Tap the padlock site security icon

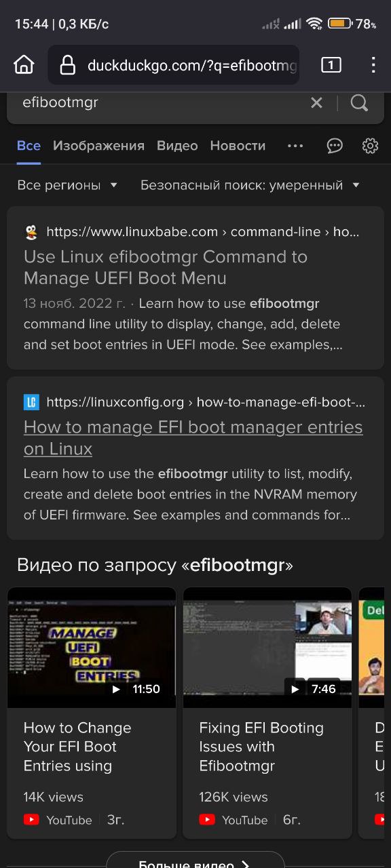point(67,65)
